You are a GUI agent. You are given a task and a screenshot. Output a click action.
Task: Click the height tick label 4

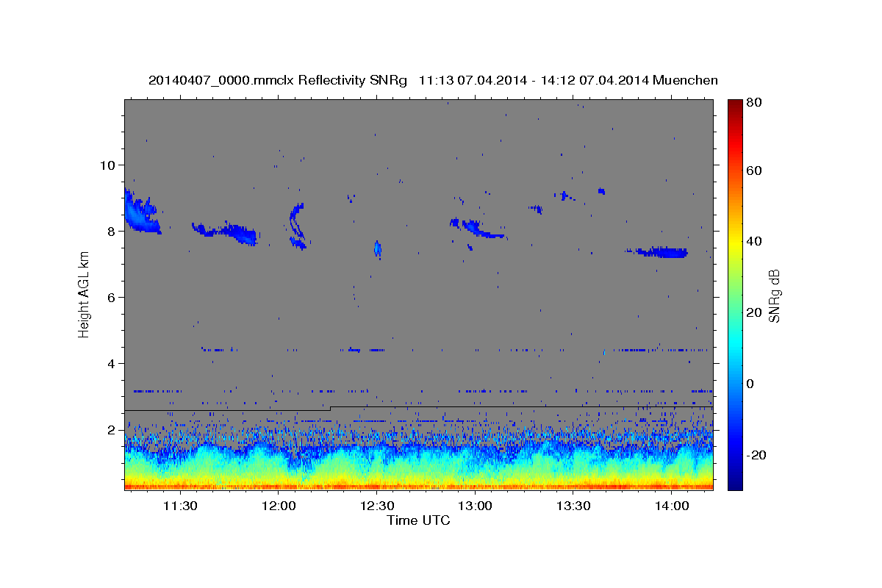point(112,363)
